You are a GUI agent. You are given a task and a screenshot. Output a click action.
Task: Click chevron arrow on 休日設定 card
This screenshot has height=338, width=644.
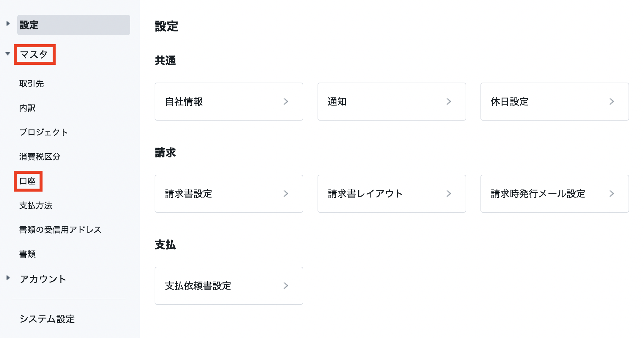612,102
